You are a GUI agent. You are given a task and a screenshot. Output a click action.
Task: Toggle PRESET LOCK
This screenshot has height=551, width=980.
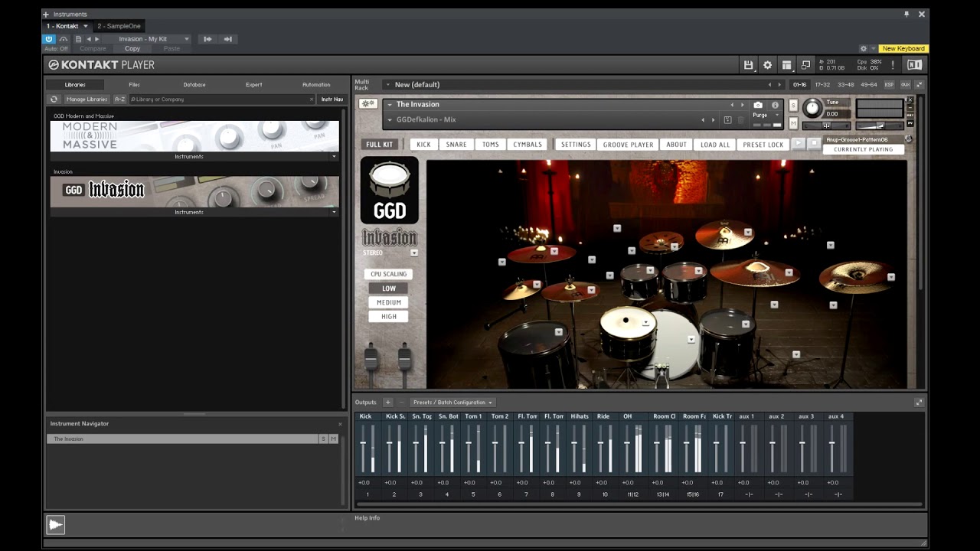(763, 145)
